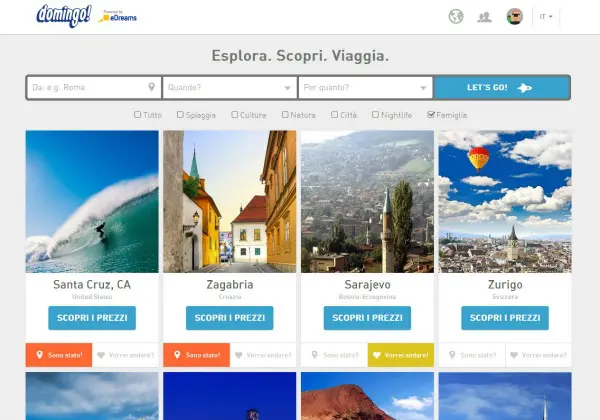Toggle 'Sono stato!' on Santa Cruz card
The height and width of the screenshot is (420, 600).
coord(59,355)
